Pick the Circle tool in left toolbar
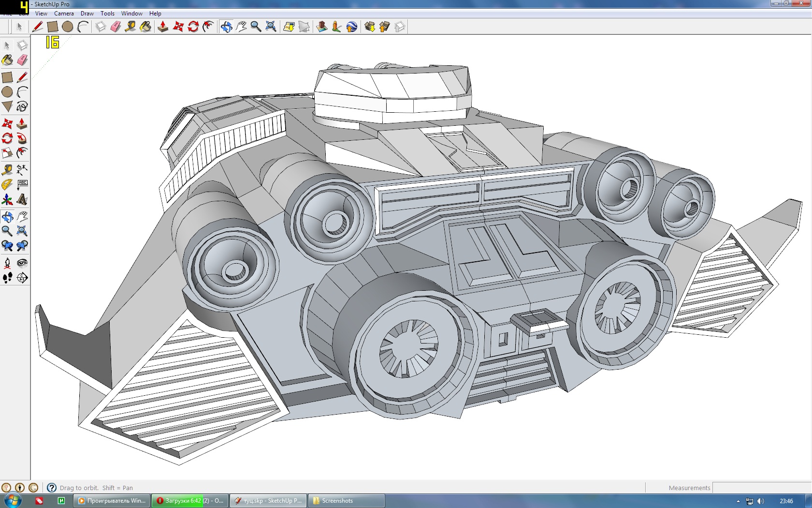812x508 pixels. click(x=7, y=92)
